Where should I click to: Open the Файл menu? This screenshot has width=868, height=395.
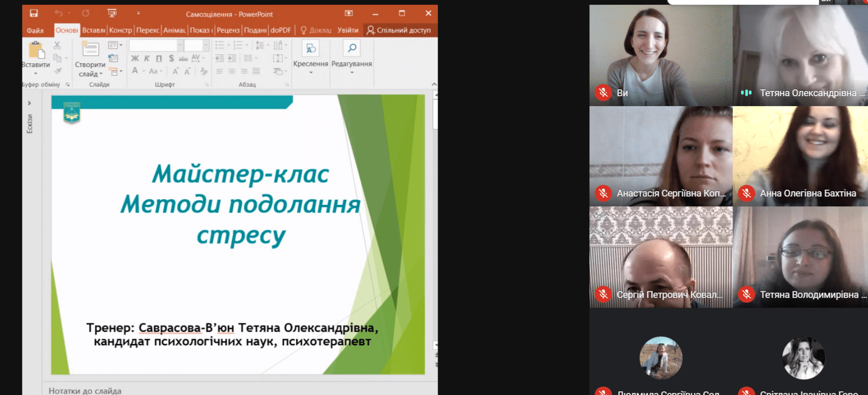click(x=35, y=30)
